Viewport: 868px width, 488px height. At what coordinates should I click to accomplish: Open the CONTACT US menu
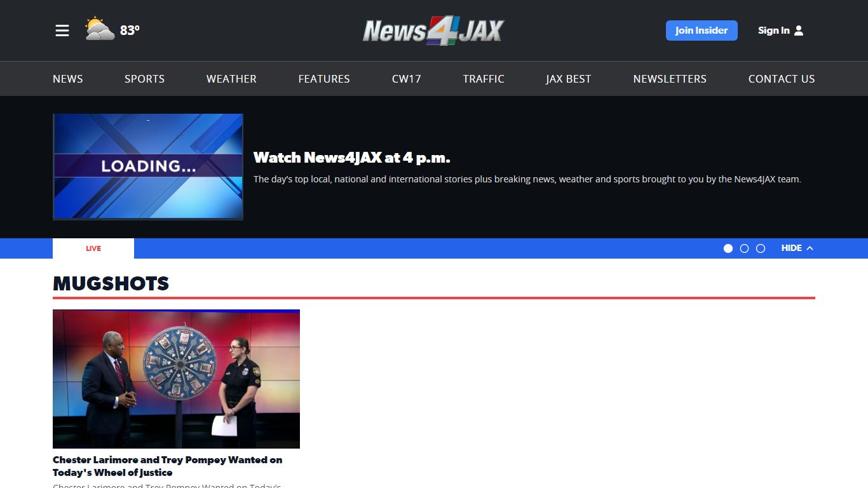click(782, 79)
